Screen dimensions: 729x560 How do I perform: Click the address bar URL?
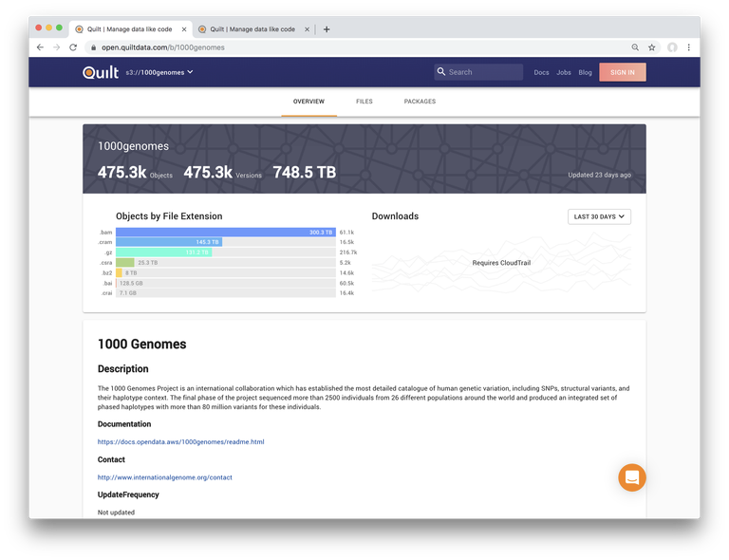pyautogui.click(x=163, y=47)
